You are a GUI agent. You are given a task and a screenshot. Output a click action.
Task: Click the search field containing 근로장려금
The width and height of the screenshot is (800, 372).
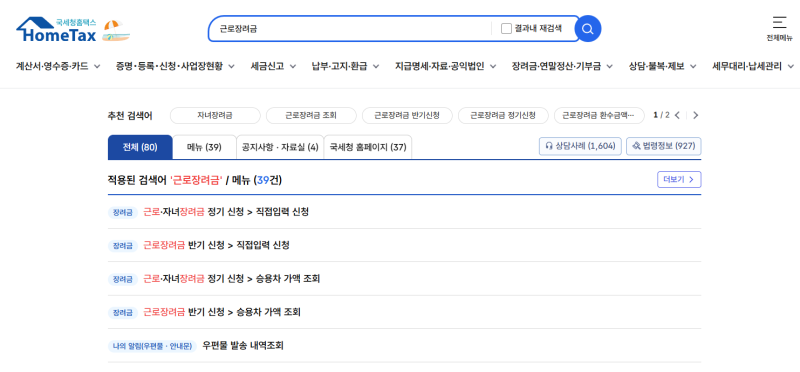point(352,29)
